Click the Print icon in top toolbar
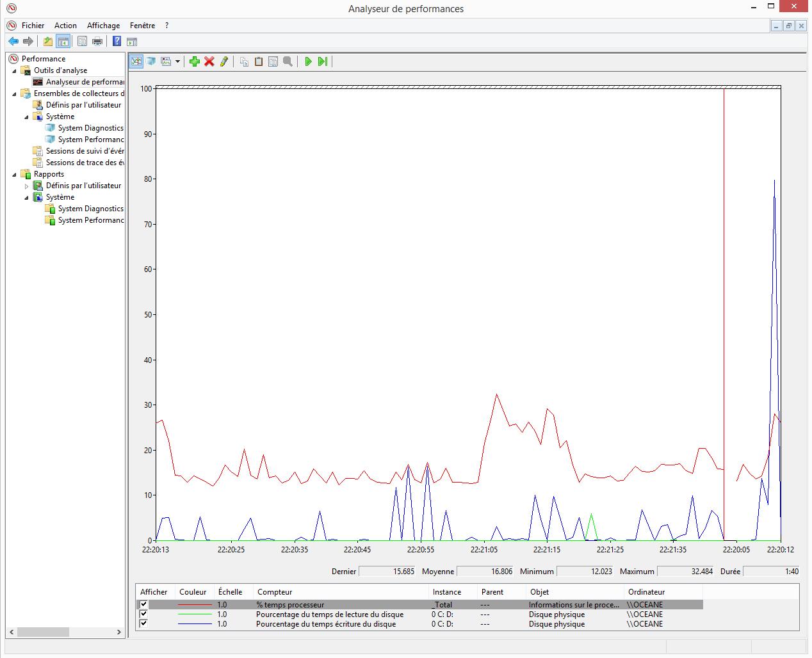This screenshot has height=658, width=812. (97, 42)
